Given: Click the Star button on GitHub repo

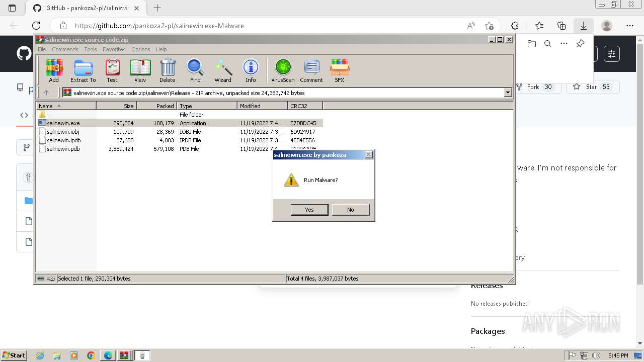Looking at the screenshot, I should point(593,87).
